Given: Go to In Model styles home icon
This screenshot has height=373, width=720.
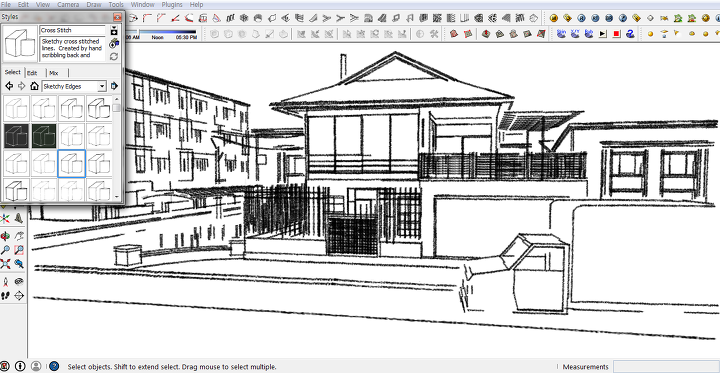Looking at the screenshot, I should 34,86.
